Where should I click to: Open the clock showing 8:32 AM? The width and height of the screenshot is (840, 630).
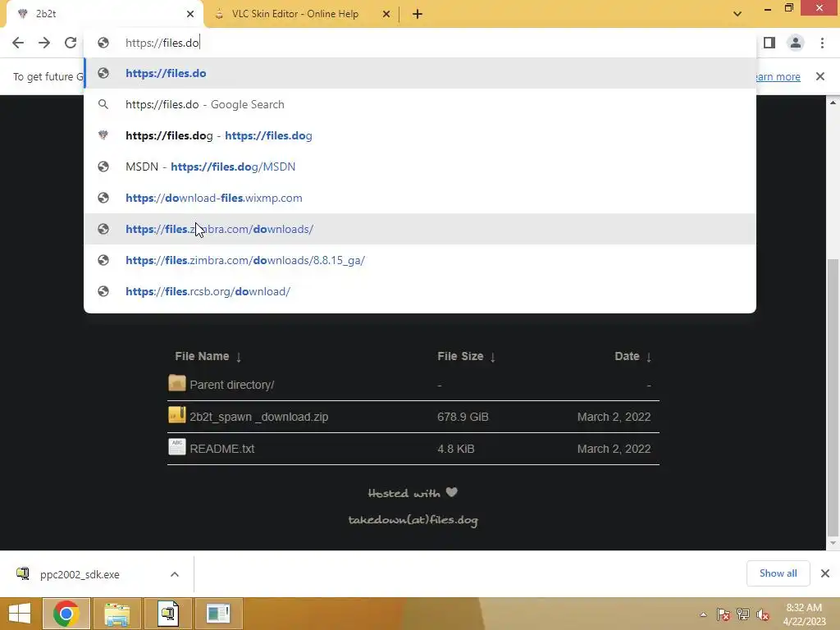pyautogui.click(x=804, y=614)
